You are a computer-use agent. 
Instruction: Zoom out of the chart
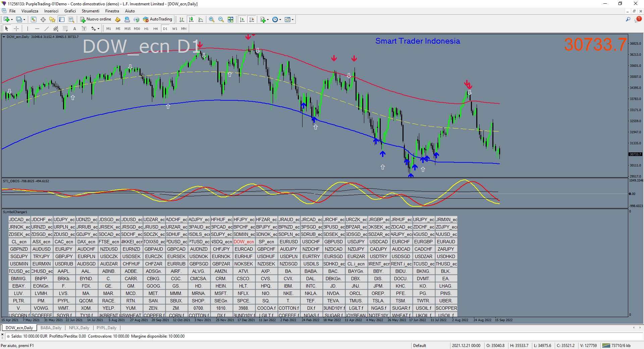[221, 19]
